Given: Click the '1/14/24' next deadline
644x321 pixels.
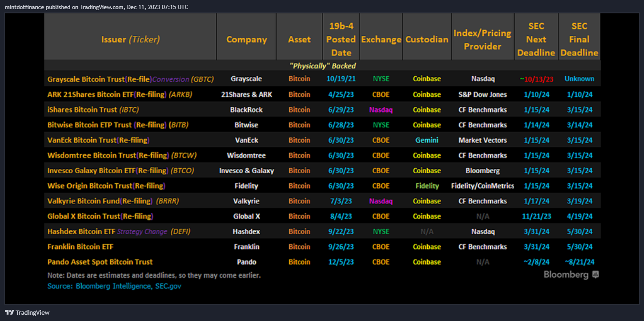Looking at the screenshot, I should click(536, 125).
